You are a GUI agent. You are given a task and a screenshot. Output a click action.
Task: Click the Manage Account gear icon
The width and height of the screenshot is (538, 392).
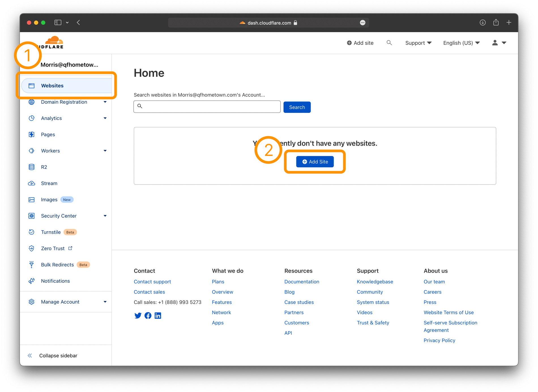31,302
